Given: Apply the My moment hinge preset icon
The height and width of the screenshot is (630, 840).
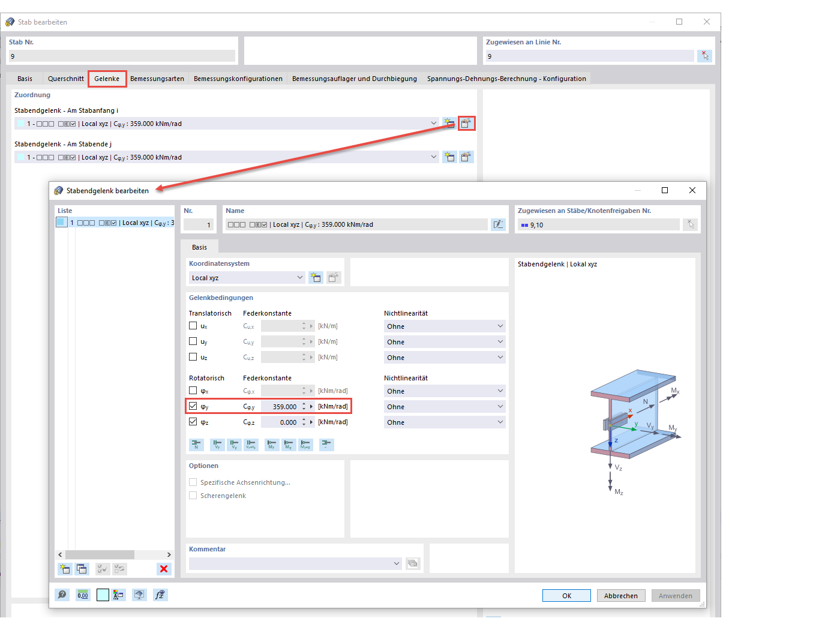Looking at the screenshot, I should pos(271,445).
